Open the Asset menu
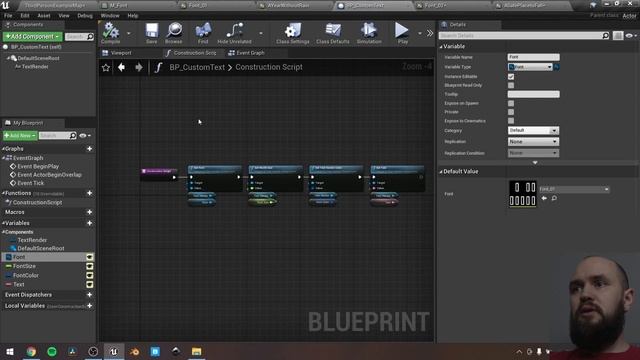Image resolution: width=640 pixels, height=360 pixels. (44, 16)
